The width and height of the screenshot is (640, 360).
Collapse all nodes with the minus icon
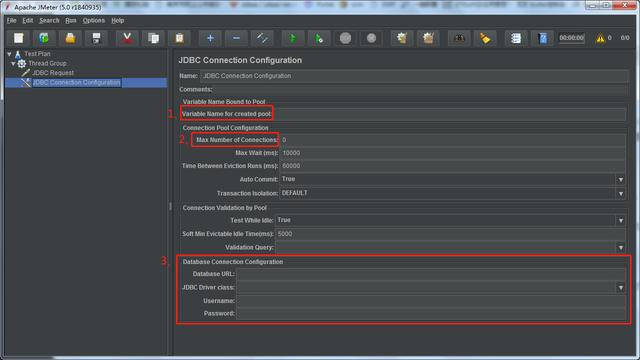[236, 38]
